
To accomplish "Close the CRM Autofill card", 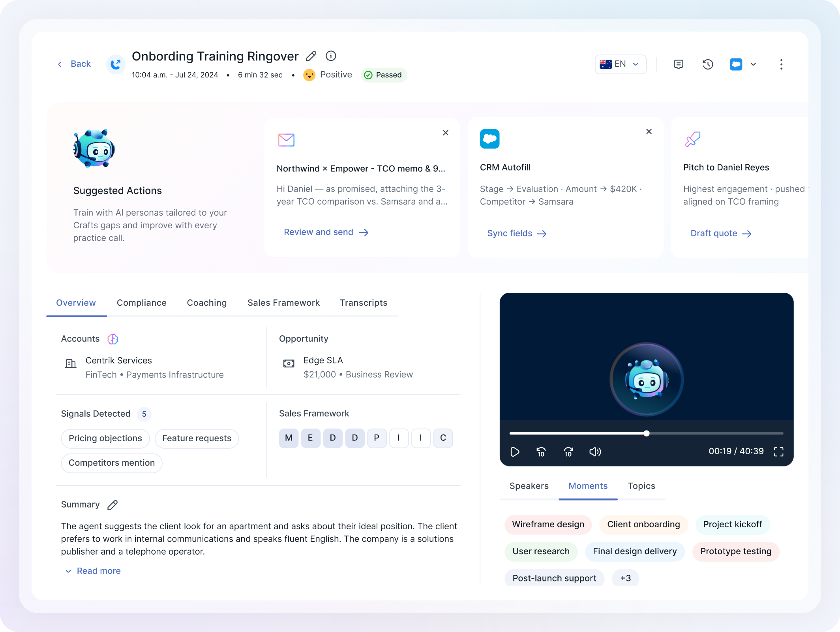I will [x=649, y=132].
